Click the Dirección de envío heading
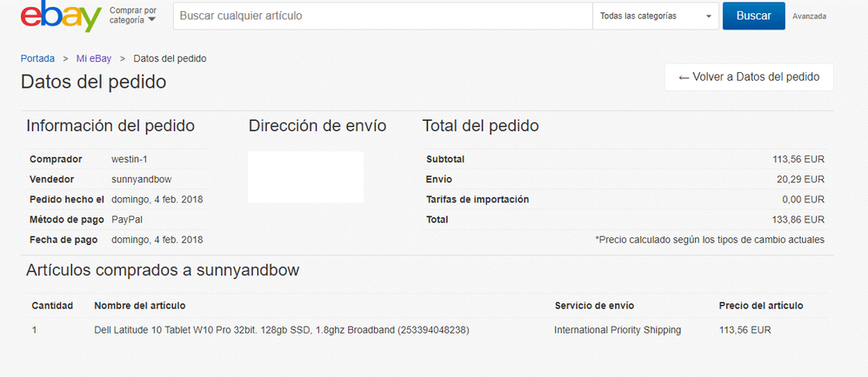 (x=317, y=126)
